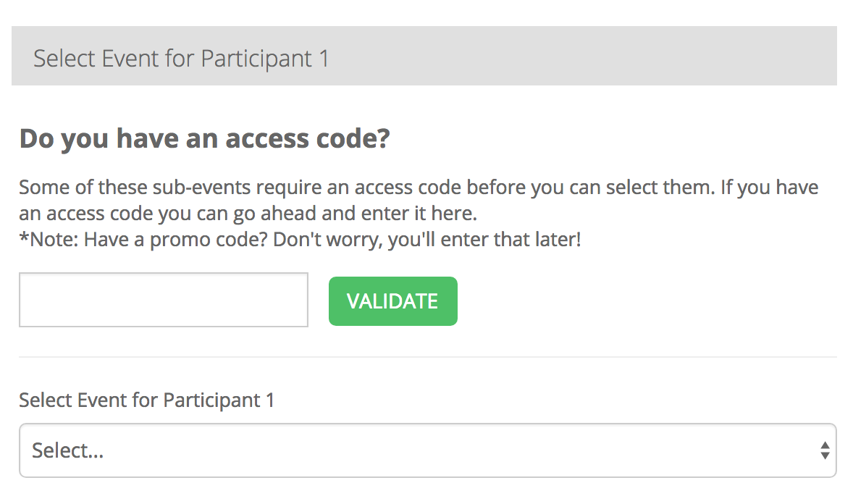The image size is (853, 504).
Task: Open the Select Event for Participant 1 dropdown
Action: tap(427, 450)
